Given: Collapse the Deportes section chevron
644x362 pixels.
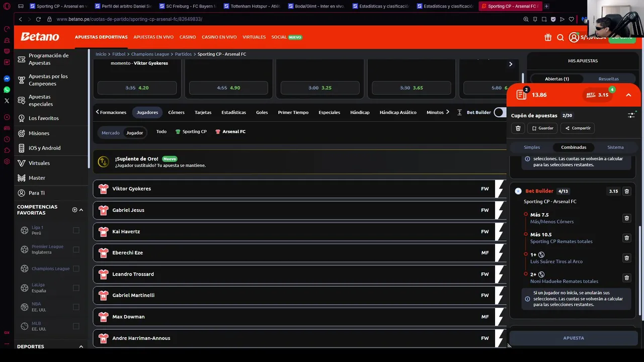Looking at the screenshot, I should (81, 346).
